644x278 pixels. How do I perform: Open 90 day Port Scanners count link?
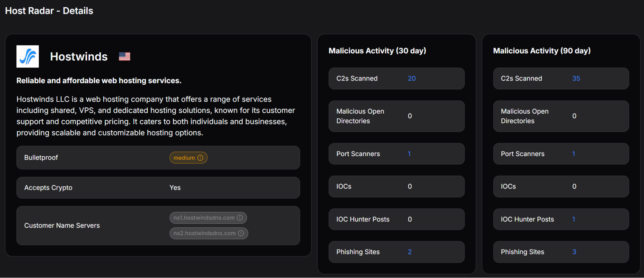(x=573, y=154)
